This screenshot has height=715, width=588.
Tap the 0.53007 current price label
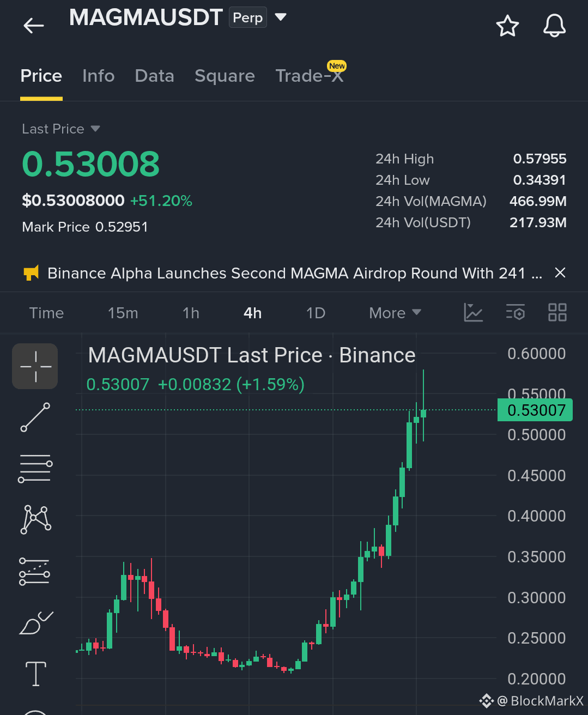pos(536,410)
